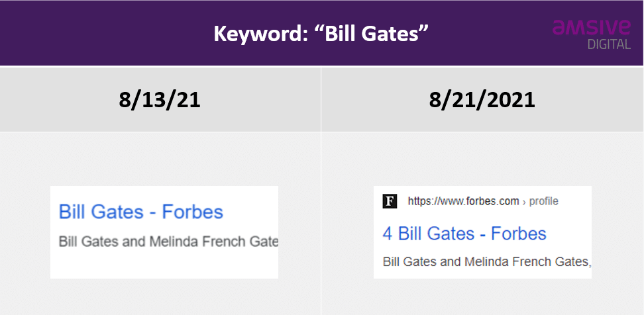Viewport: 644px width, 315px height.
Task: Click the https://www.forbes.com URL
Action: click(463, 201)
